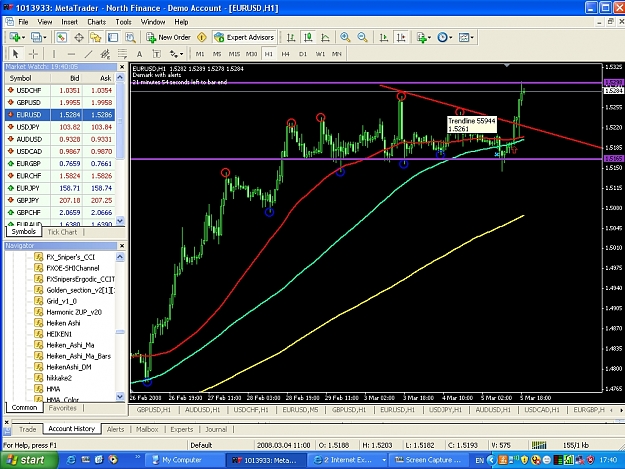Screen dimensions: 625x469
Task: Switch to Screen Capture taskbar item
Action: coord(428,460)
